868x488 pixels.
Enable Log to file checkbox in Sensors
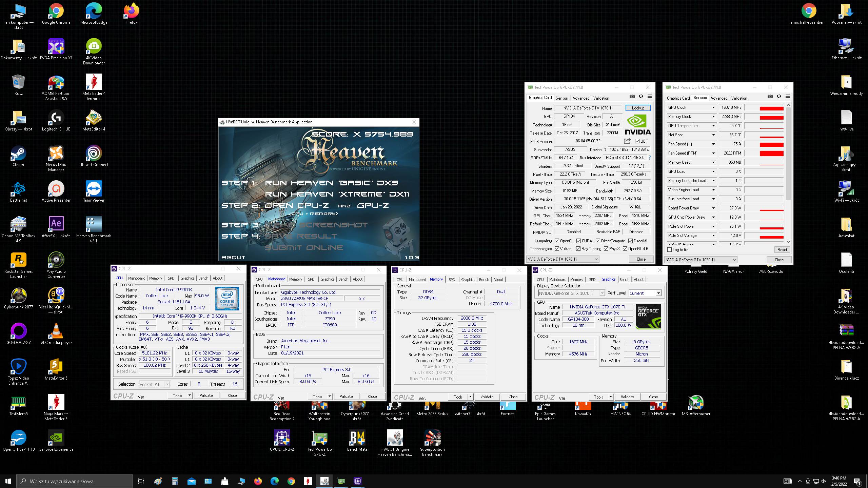[x=669, y=250]
